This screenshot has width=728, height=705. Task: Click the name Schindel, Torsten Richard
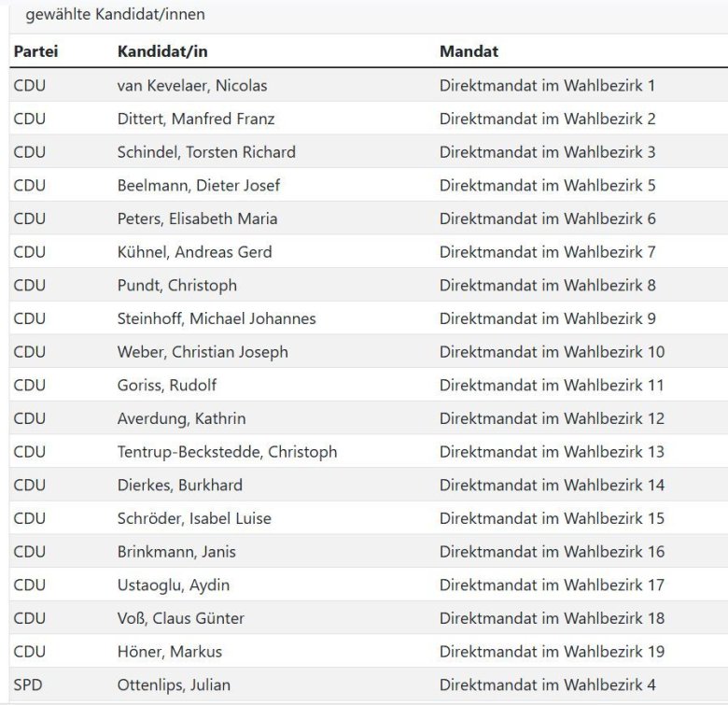206,152
